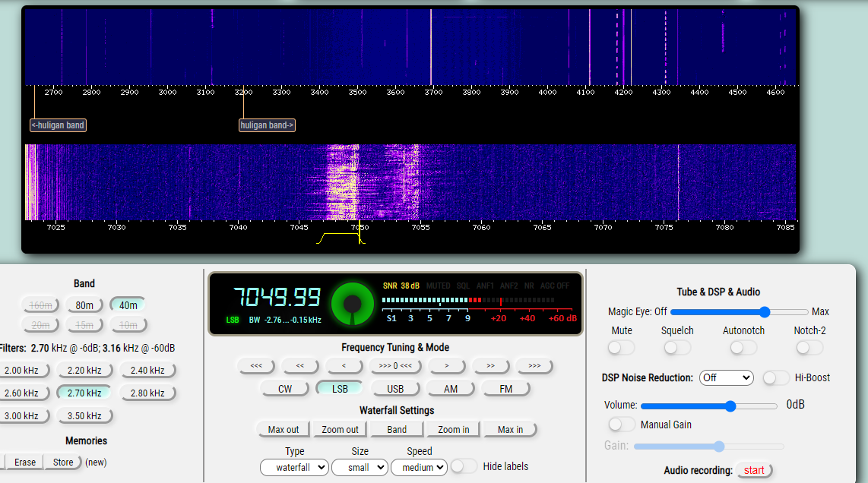Select the 80m band

84,305
